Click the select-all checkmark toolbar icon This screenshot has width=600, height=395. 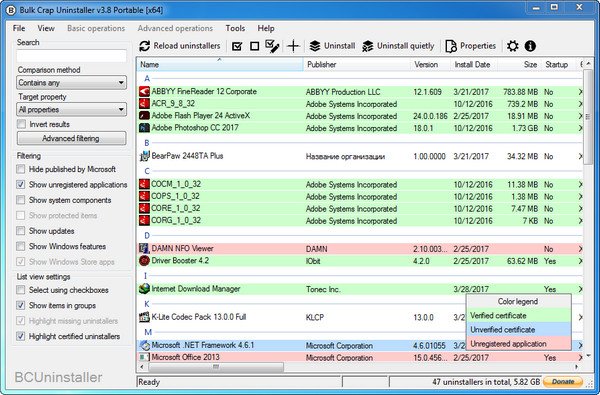pyautogui.click(x=237, y=46)
